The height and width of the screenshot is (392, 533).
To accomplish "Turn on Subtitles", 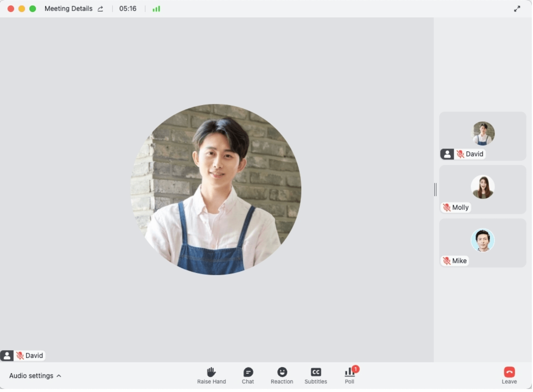I will click(x=316, y=373).
